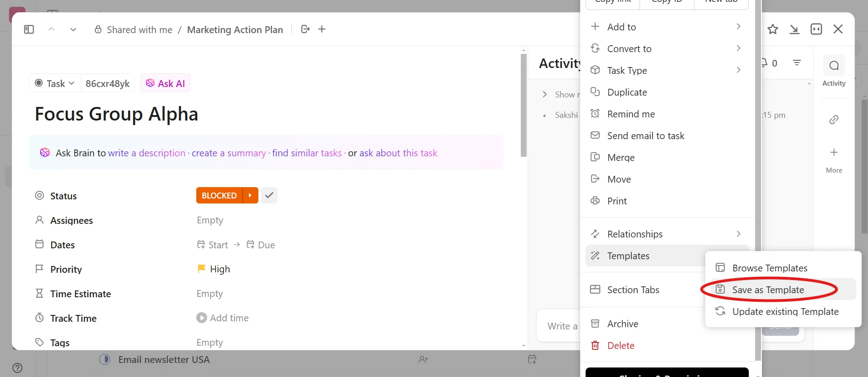868x377 pixels.
Task: Assign user on Email newsletter USA row
Action: pos(423,359)
